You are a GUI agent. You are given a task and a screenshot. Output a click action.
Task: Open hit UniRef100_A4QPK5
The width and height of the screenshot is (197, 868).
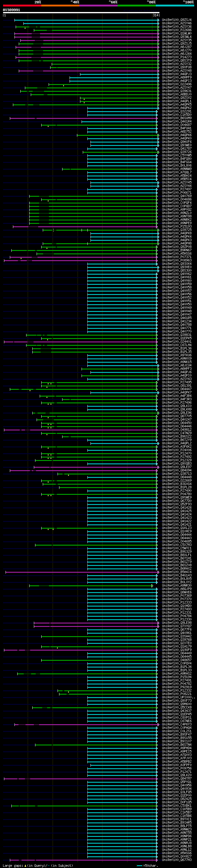pyautogui.click(x=177, y=104)
